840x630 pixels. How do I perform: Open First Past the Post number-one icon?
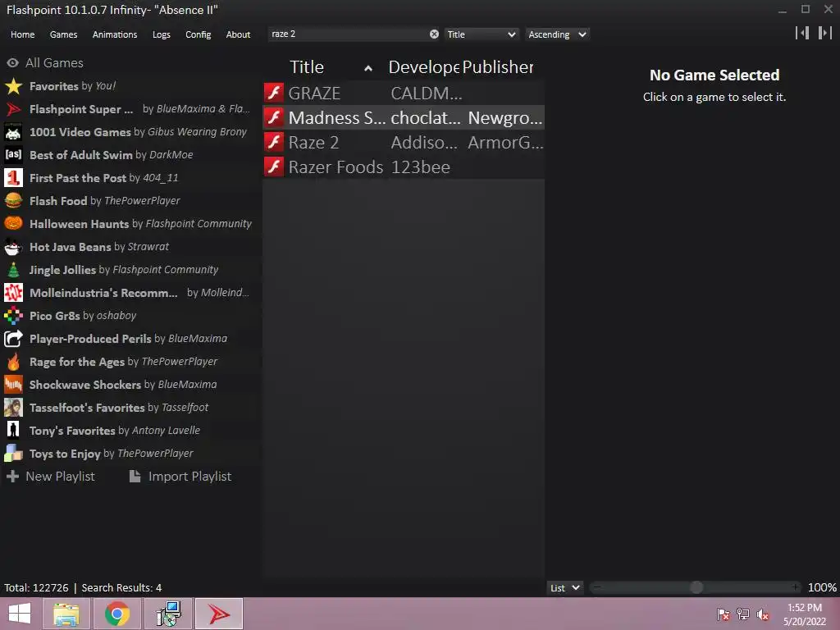point(13,178)
